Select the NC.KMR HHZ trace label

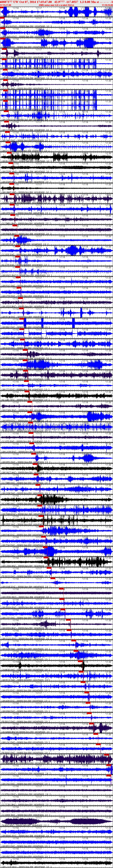coord(26,503)
